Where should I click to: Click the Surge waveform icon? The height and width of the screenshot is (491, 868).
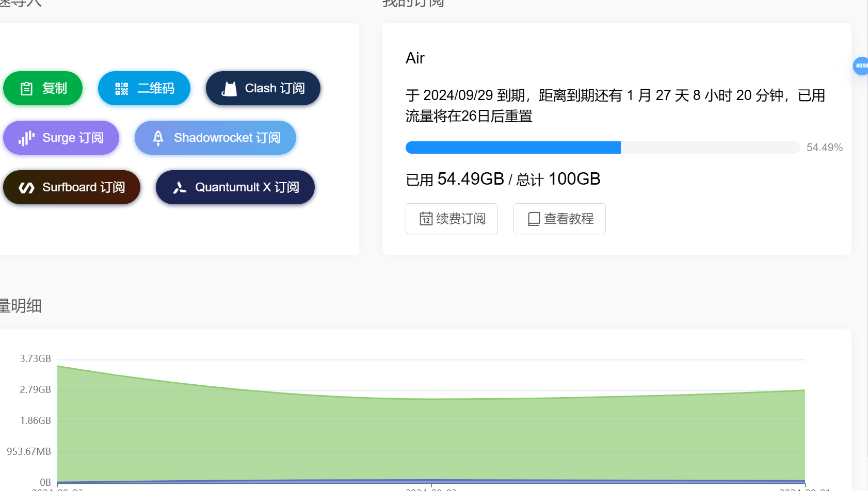point(26,138)
